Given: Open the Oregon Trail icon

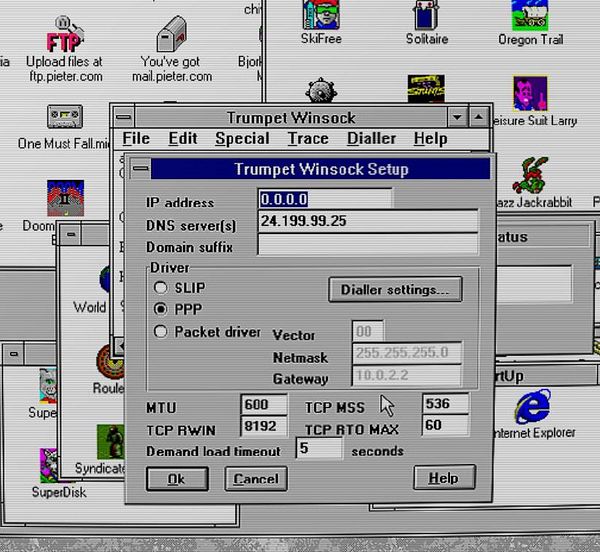Looking at the screenshot, I should coord(530,15).
